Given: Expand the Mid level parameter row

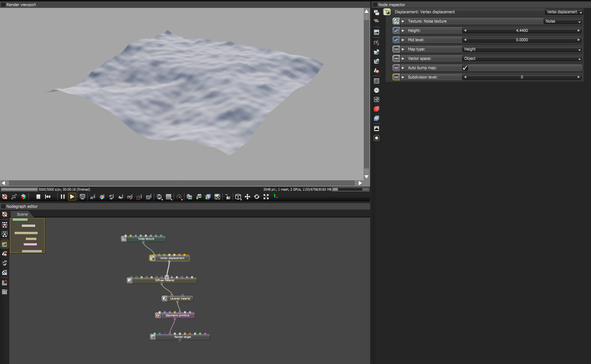Looking at the screenshot, I should 403,40.
